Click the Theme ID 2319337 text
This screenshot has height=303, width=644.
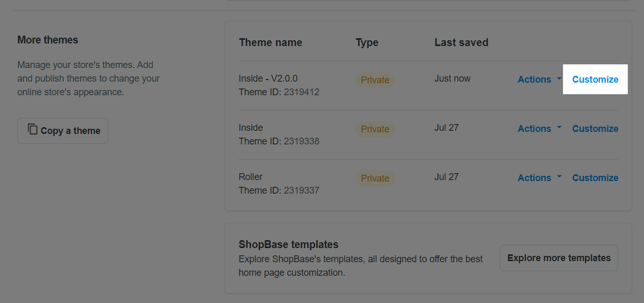pyautogui.click(x=279, y=190)
